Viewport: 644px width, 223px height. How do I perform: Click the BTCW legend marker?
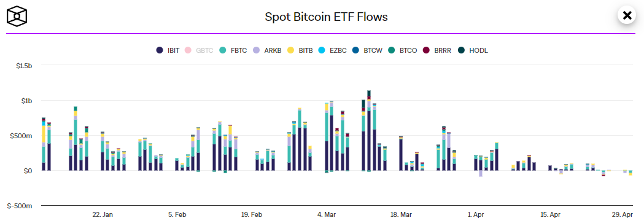pyautogui.click(x=355, y=50)
